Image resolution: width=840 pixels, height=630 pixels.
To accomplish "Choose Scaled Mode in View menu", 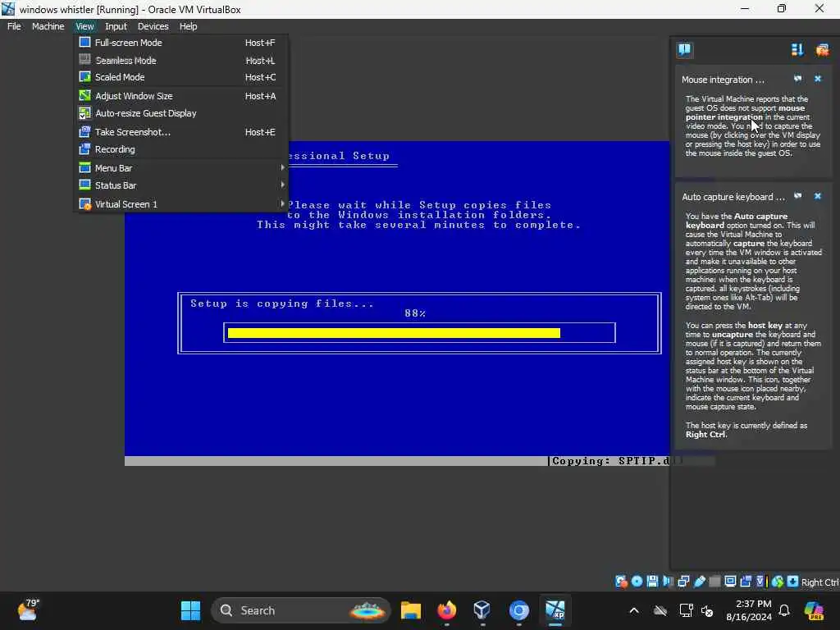I will pos(181,77).
